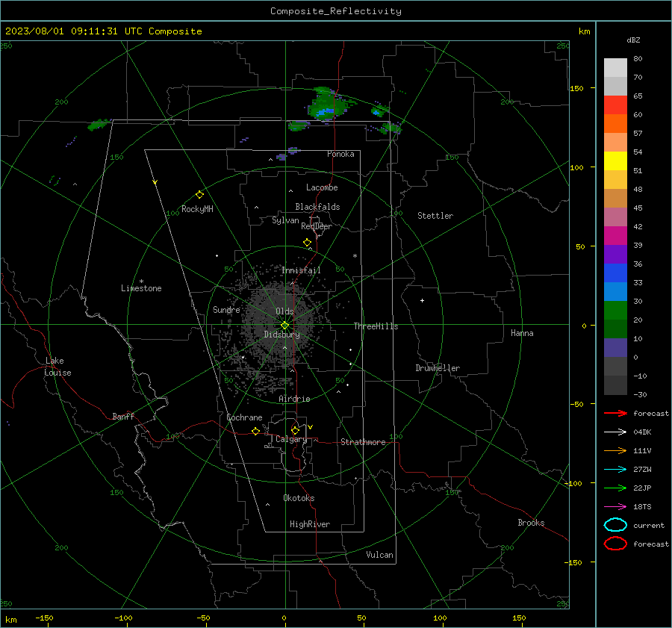Click the dBZ legend heading
The width and height of the screenshot is (672, 628).
pos(633,40)
